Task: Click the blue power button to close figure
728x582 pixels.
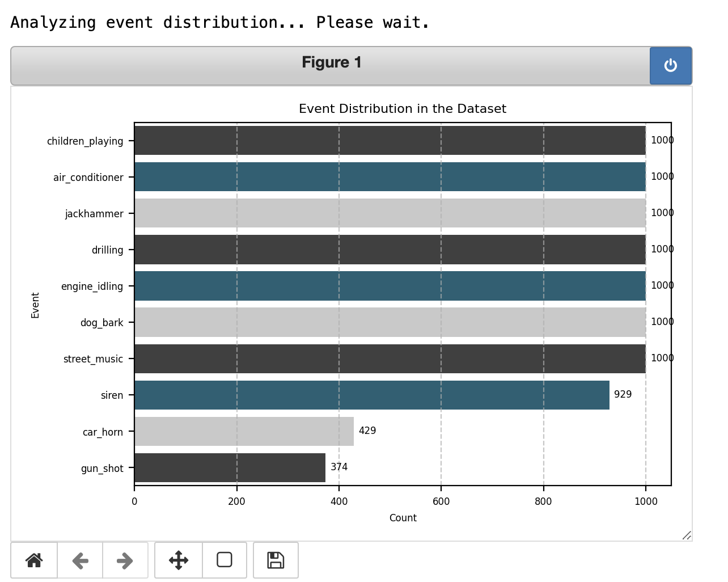Action: pyautogui.click(x=671, y=66)
